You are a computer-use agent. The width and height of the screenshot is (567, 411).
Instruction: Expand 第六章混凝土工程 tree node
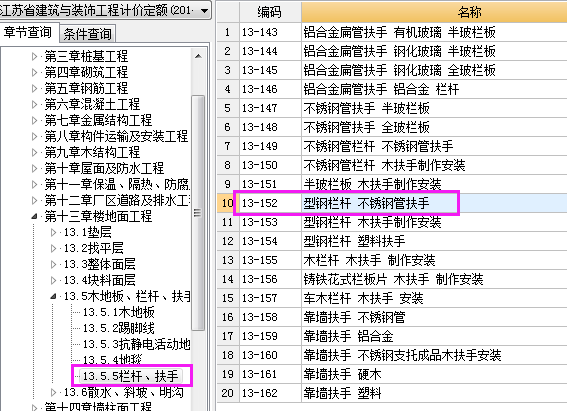(34, 104)
